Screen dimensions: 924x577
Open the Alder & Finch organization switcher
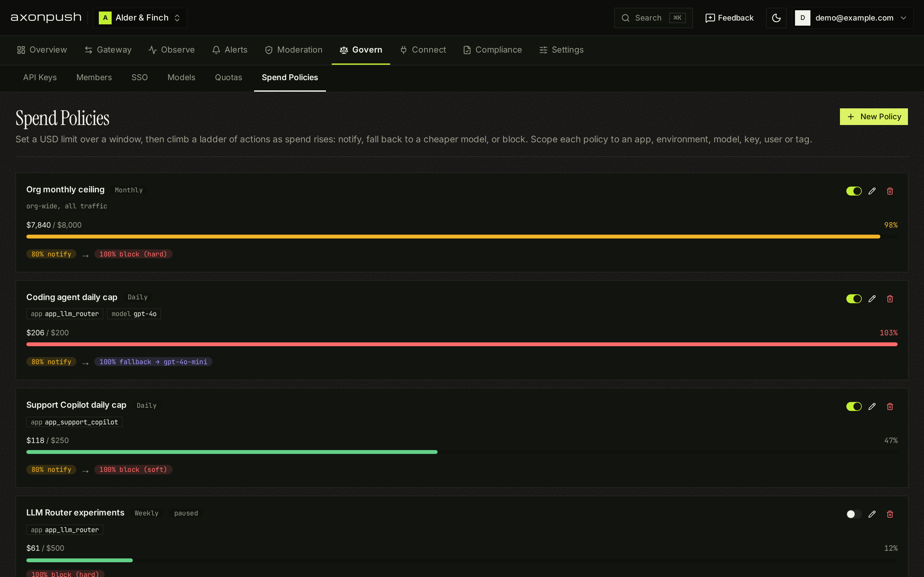(140, 18)
